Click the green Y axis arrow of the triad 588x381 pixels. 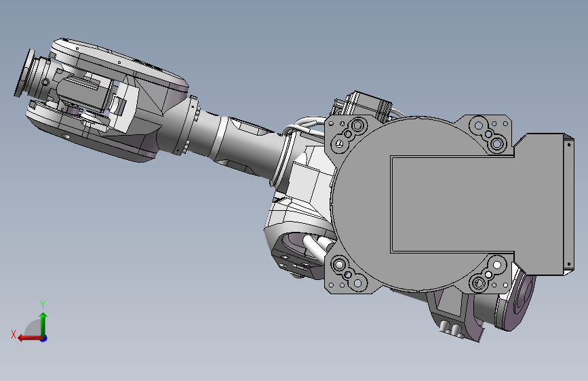point(43,324)
